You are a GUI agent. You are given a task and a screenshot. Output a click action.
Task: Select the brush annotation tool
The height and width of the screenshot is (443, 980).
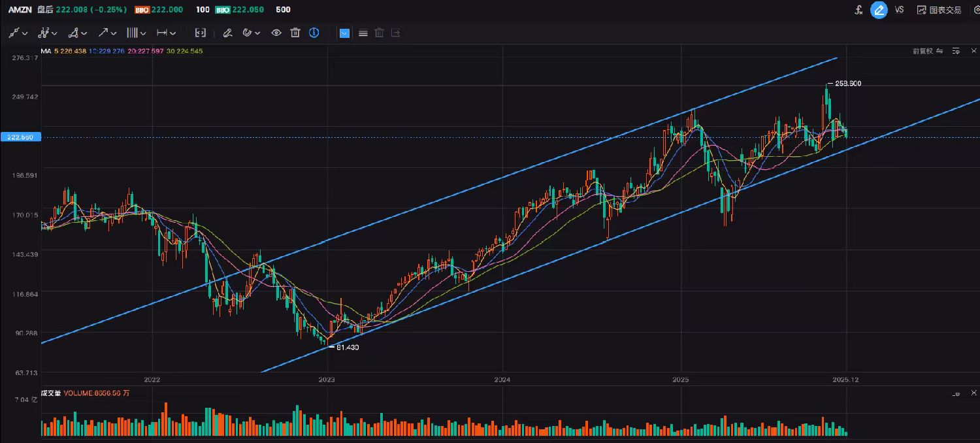pos(227,33)
